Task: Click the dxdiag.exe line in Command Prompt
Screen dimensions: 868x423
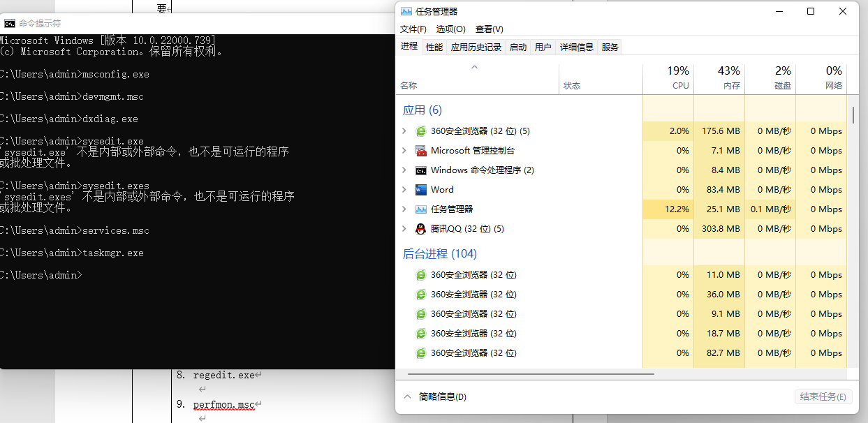Action: tap(69, 119)
